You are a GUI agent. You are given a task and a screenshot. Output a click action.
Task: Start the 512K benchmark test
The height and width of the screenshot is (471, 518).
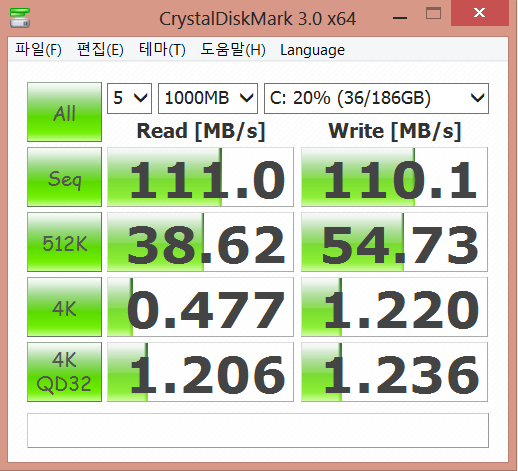click(64, 242)
